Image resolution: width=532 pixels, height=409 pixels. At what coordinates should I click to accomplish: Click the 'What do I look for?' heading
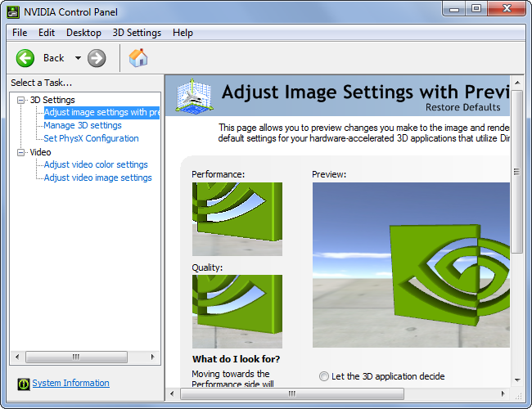237,359
